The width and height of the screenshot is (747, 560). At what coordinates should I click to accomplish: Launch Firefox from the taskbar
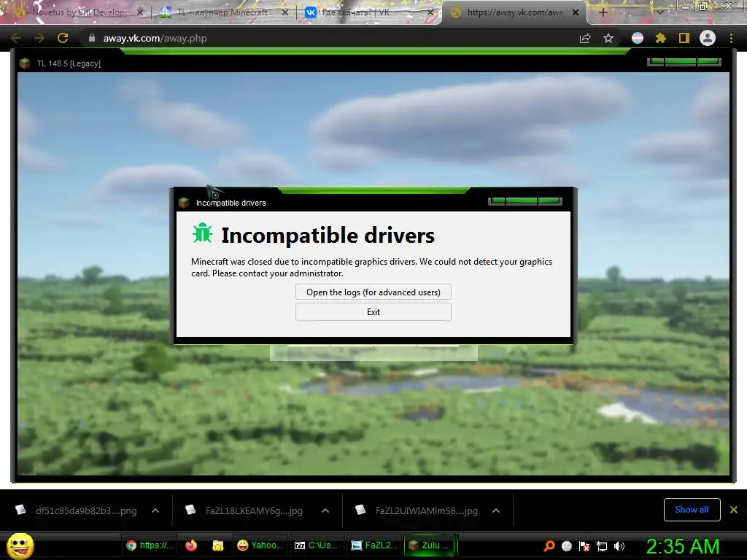(191, 545)
